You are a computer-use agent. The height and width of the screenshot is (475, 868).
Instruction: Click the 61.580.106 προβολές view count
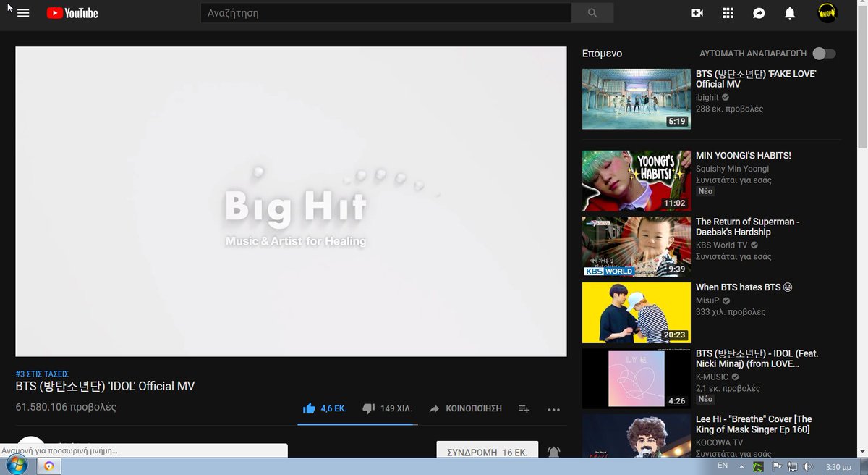66,407
